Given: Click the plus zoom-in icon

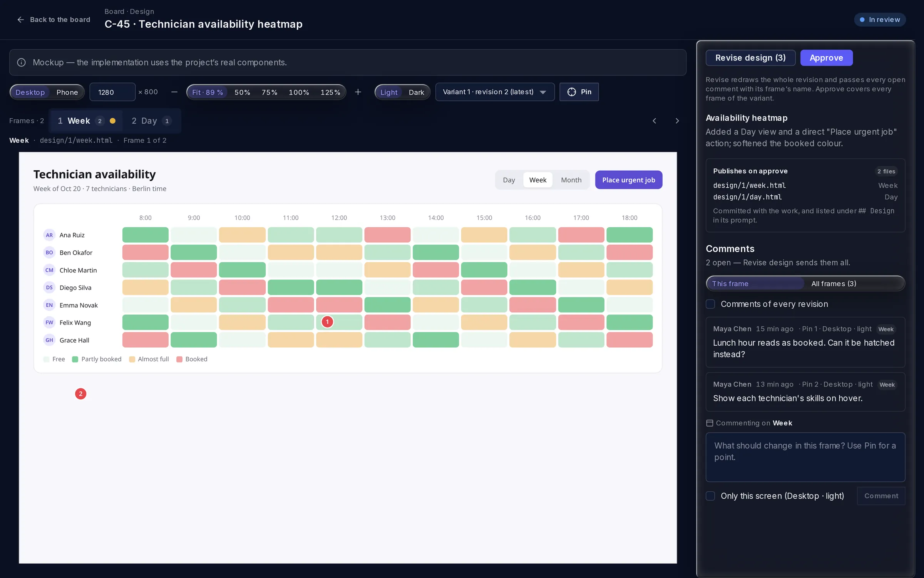Looking at the screenshot, I should point(358,92).
